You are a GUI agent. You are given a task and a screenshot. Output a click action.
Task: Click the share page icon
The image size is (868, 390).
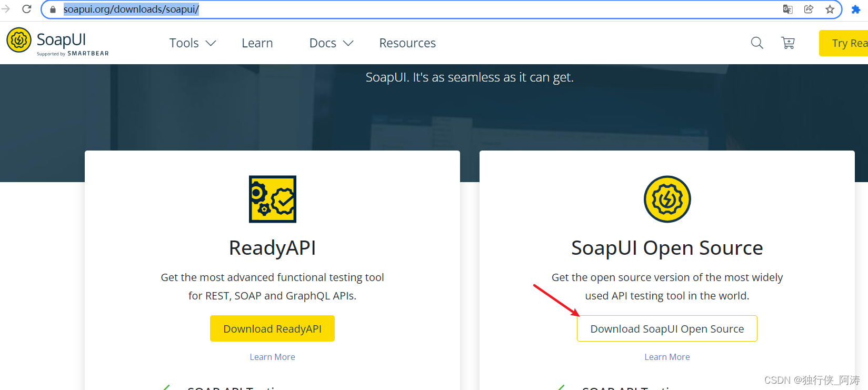click(809, 9)
